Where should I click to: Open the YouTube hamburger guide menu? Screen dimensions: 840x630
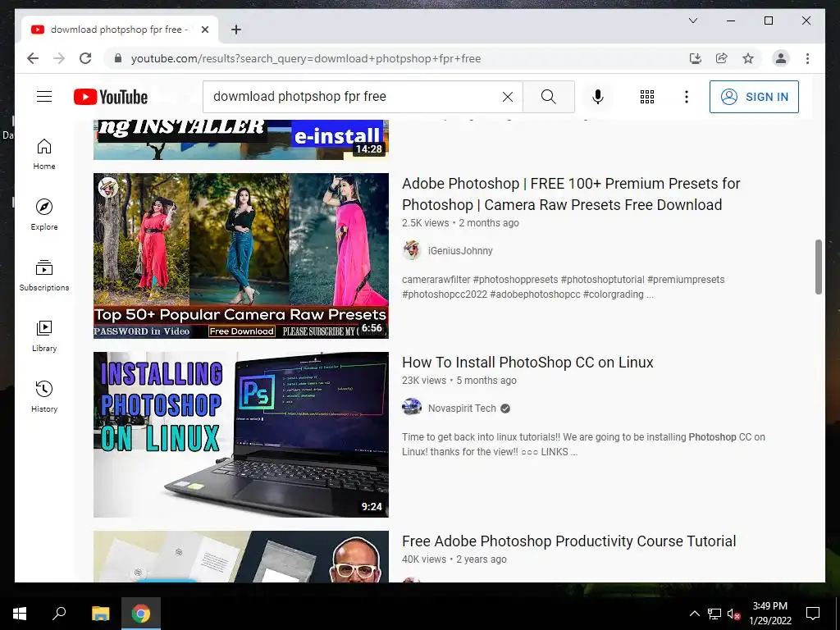coord(44,97)
